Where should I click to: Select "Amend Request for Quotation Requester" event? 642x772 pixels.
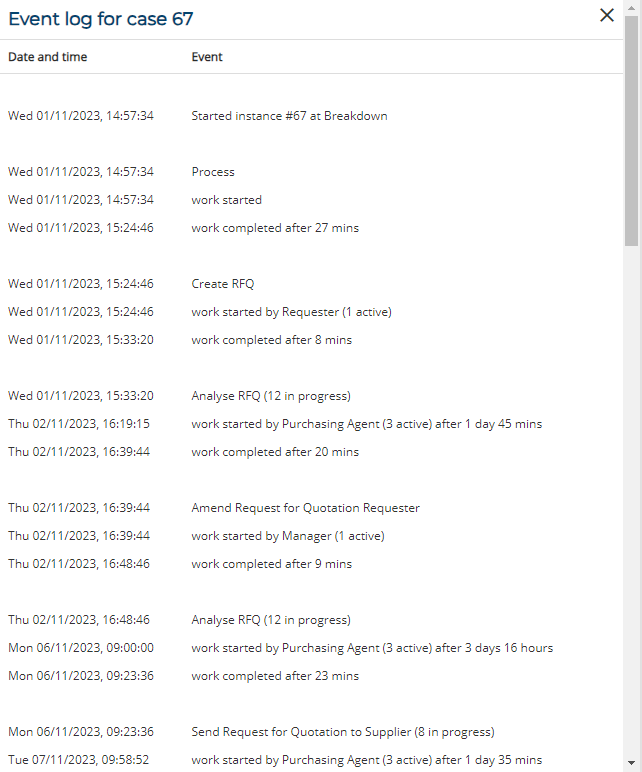tap(305, 508)
